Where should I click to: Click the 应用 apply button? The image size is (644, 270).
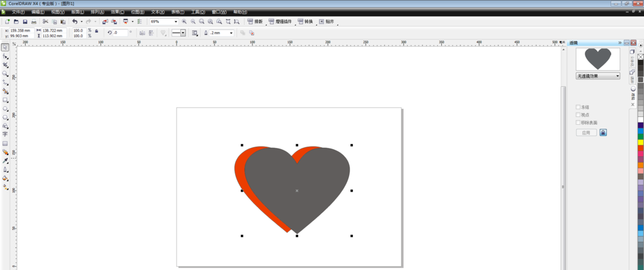(x=586, y=132)
